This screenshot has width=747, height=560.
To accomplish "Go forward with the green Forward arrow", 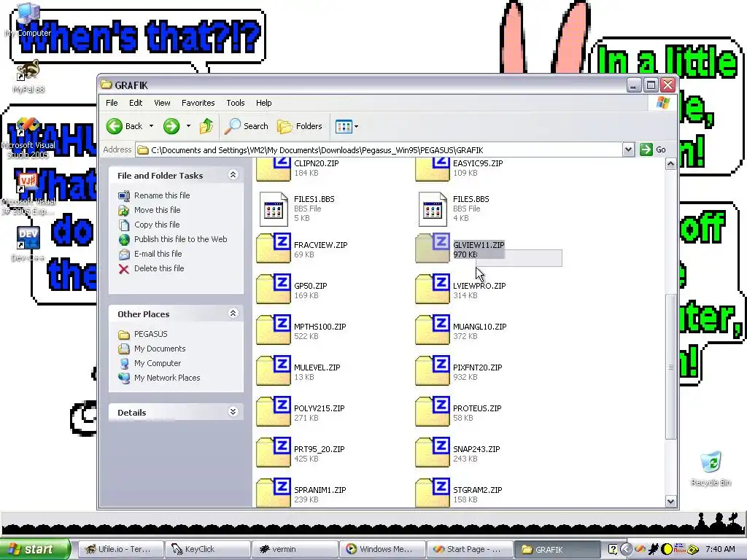I will [171, 126].
